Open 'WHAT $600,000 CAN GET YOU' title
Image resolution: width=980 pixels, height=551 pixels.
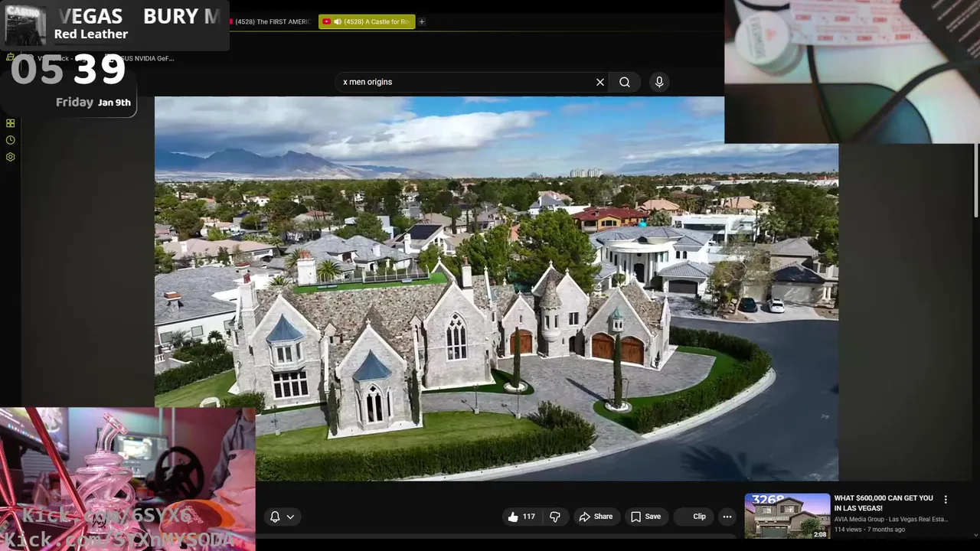(884, 503)
